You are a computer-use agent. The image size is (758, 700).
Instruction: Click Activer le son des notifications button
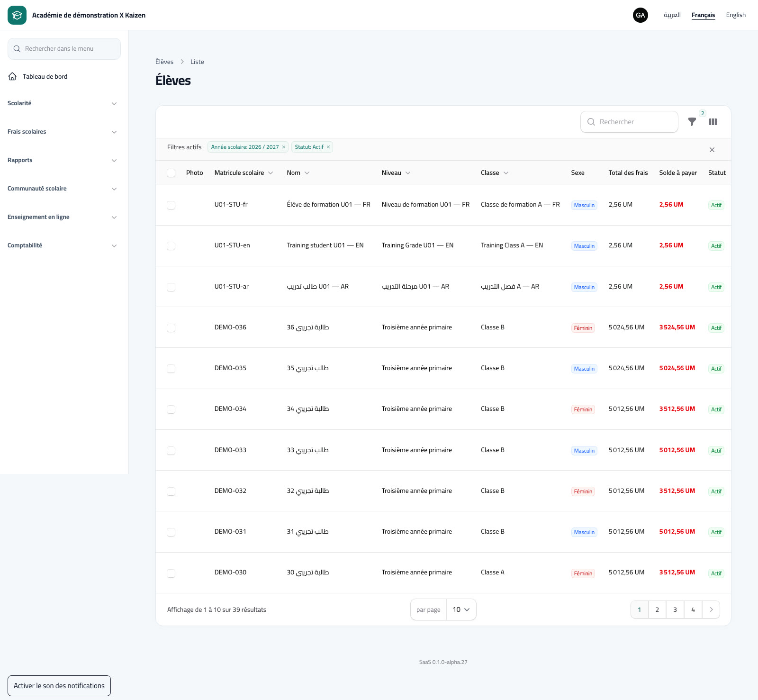pyautogui.click(x=59, y=686)
